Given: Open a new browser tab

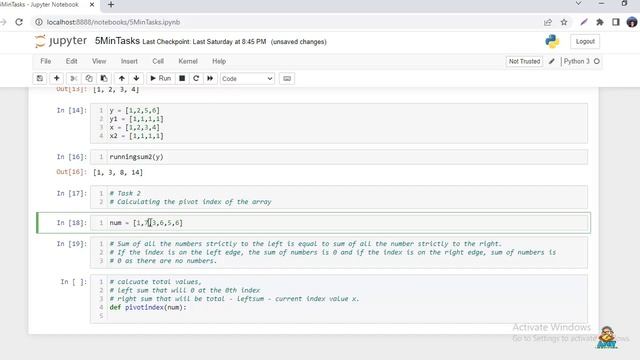Looking at the screenshot, I should click(x=111, y=5).
